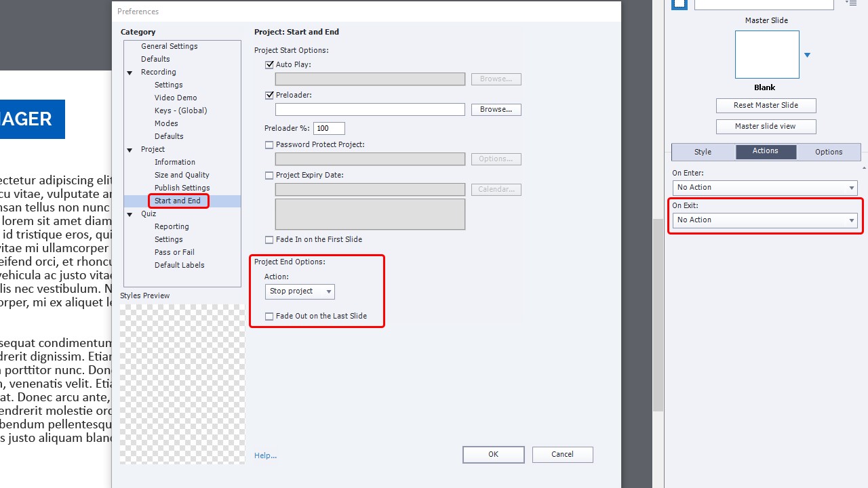Select Size and Quality category

pyautogui.click(x=182, y=175)
